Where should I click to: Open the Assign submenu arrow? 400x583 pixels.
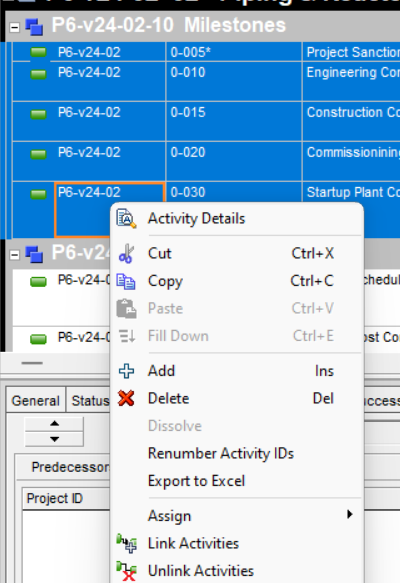349,514
